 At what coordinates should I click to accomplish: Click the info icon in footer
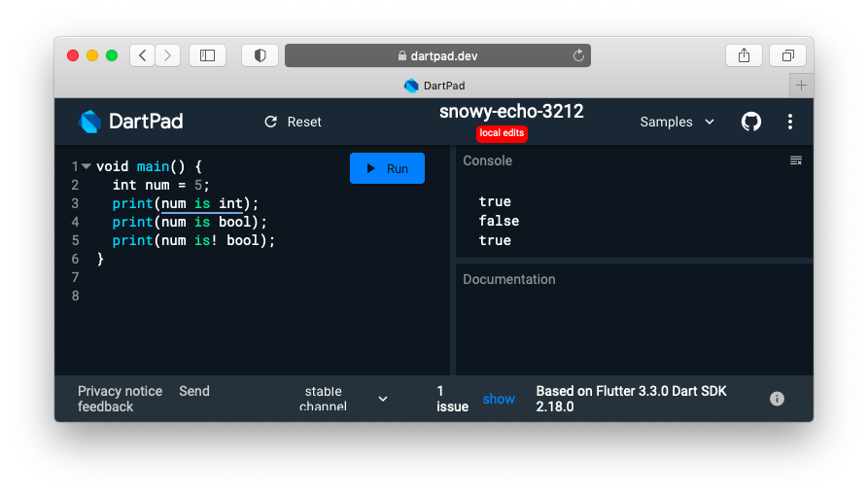pyautogui.click(x=777, y=399)
